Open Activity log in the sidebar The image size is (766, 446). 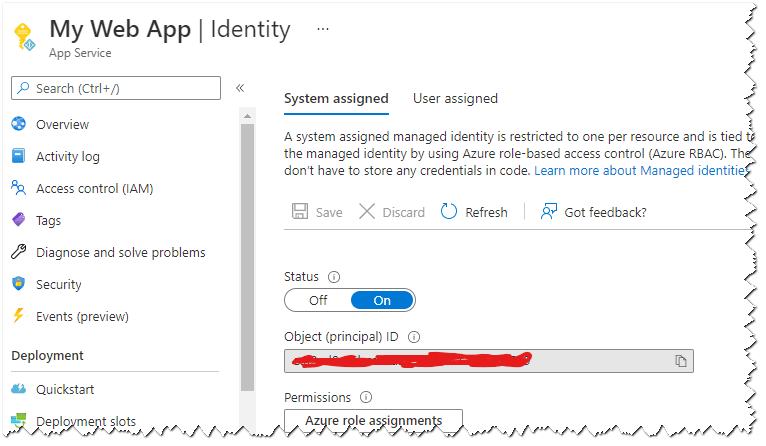[68, 156]
